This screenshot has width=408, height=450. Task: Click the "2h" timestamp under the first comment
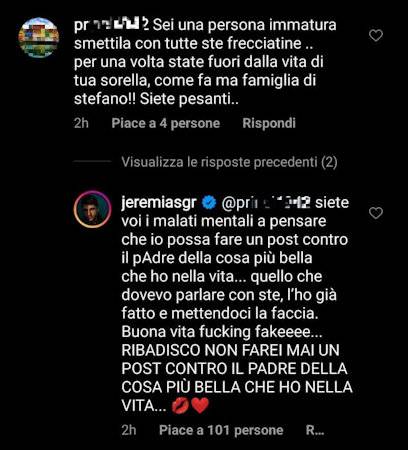(x=81, y=123)
